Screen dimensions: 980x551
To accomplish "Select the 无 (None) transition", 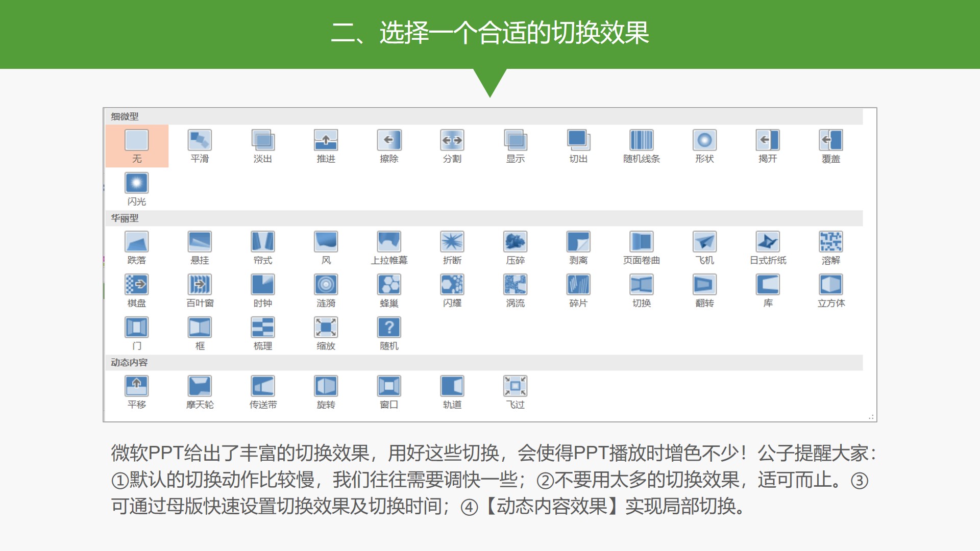I will pos(137,146).
